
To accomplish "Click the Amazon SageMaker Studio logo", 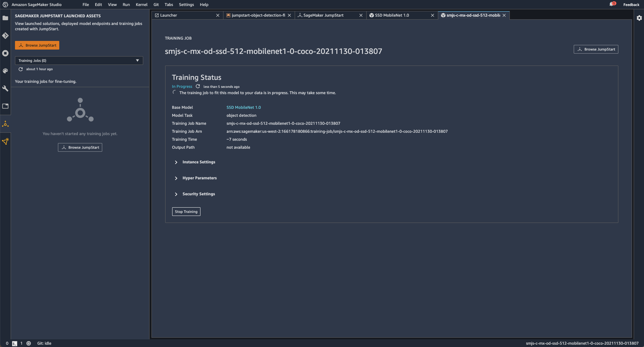I will pyautogui.click(x=5, y=5).
